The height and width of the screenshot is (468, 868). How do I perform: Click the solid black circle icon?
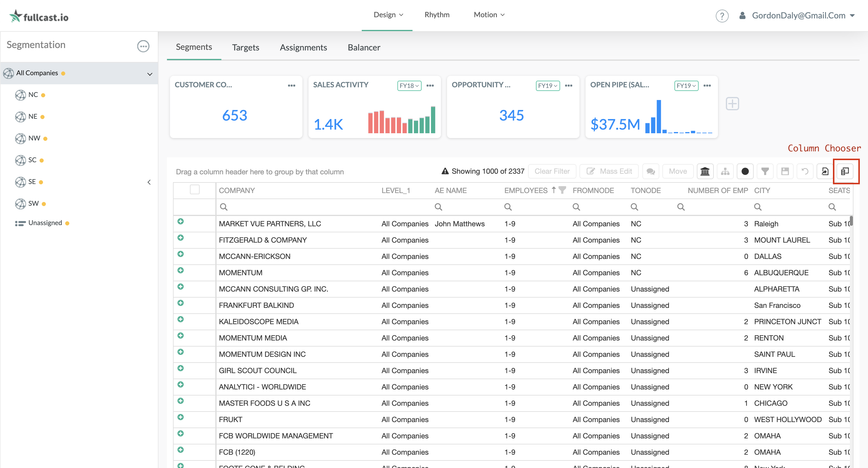click(745, 171)
